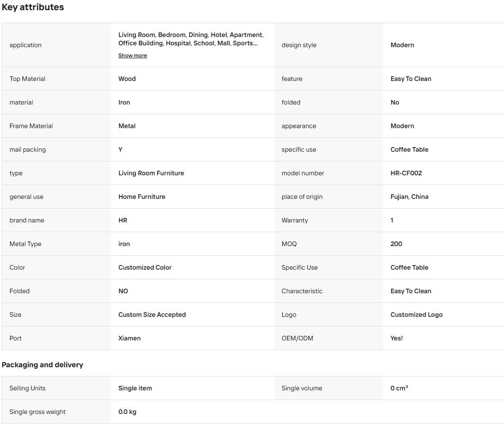
Task: Select the Top Material Wood value
Action: click(x=127, y=79)
